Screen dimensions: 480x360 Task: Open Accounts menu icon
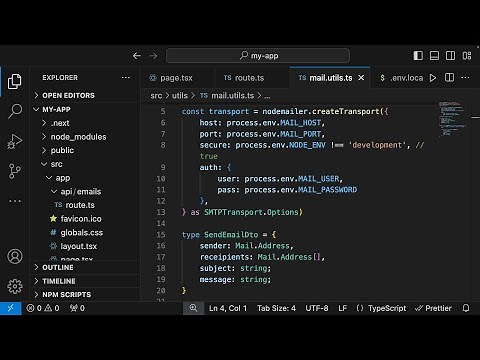click(x=15, y=256)
